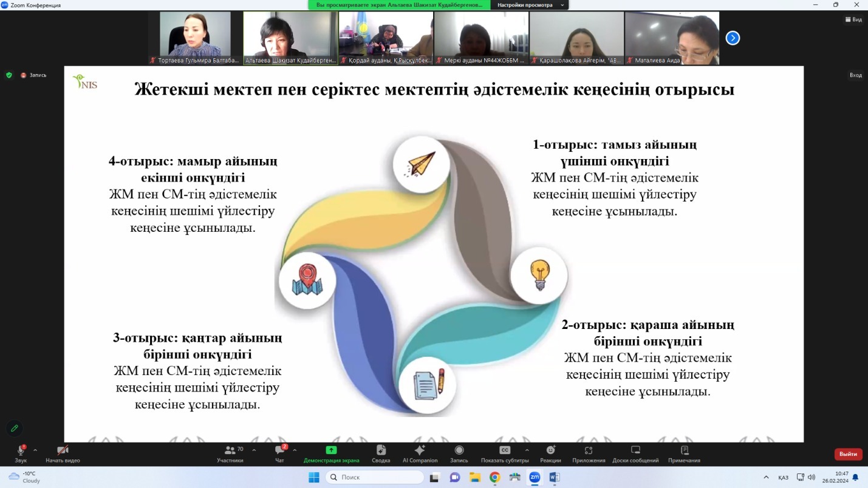The image size is (868, 488).
Task: Open Windows Start menu
Action: 313,478
